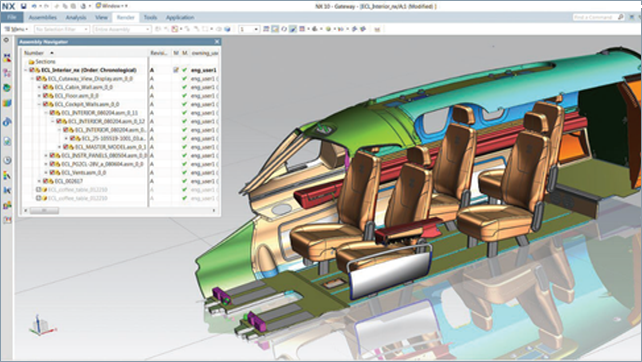Open the resource bar settings gear icon
Screen dimensions: 642x362
(x=6, y=40)
